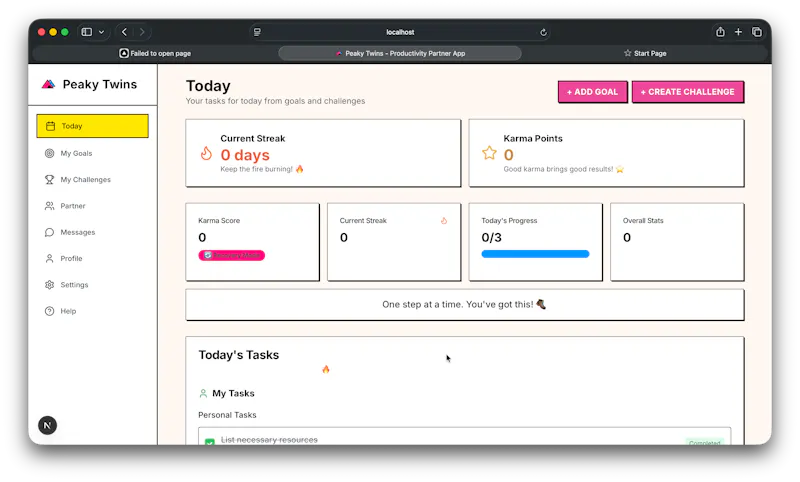This screenshot has height=482, width=800.
Task: Open the Today page in sidebar
Action: [x=92, y=126]
